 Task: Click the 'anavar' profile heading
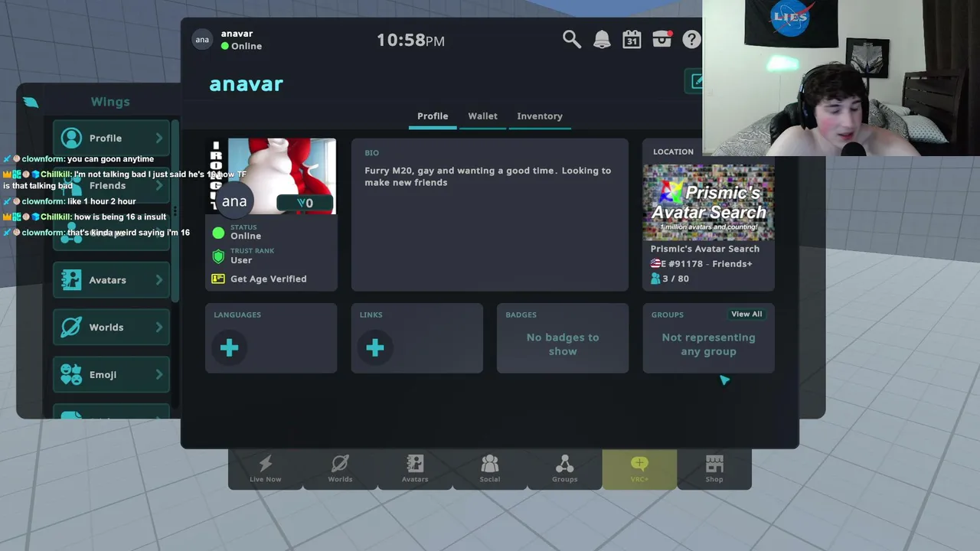(x=247, y=83)
